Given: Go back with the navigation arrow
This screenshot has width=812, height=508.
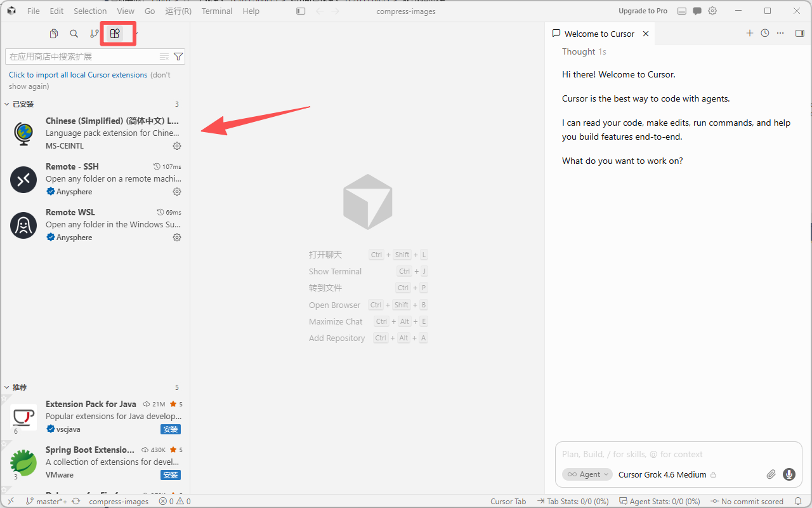Looking at the screenshot, I should tap(320, 11).
